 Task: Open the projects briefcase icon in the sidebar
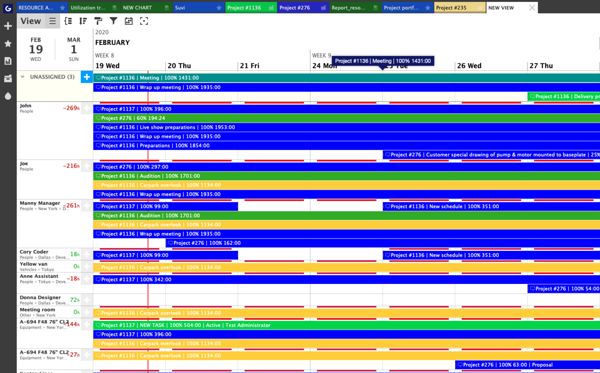point(8,78)
